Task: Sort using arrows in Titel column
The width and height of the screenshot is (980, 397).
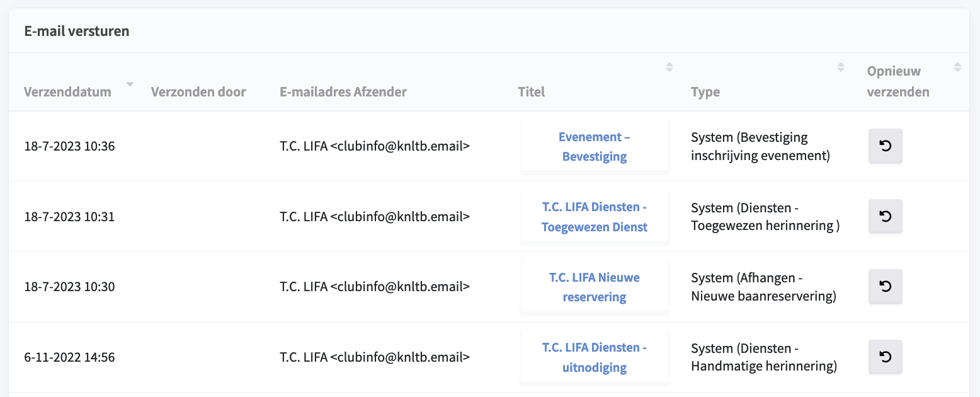Action: (x=669, y=67)
